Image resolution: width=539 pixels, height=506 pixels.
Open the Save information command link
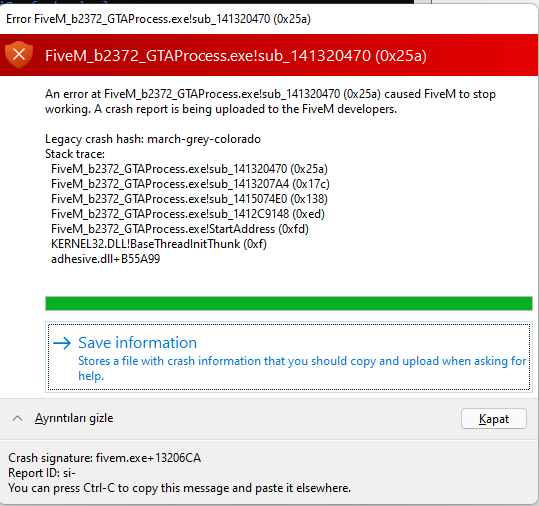289,357
